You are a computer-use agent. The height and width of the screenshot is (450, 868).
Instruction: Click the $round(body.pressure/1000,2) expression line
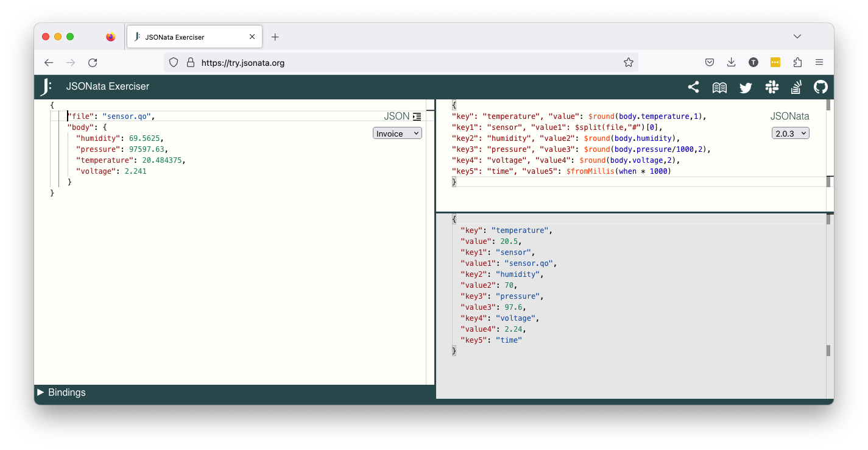coord(582,149)
